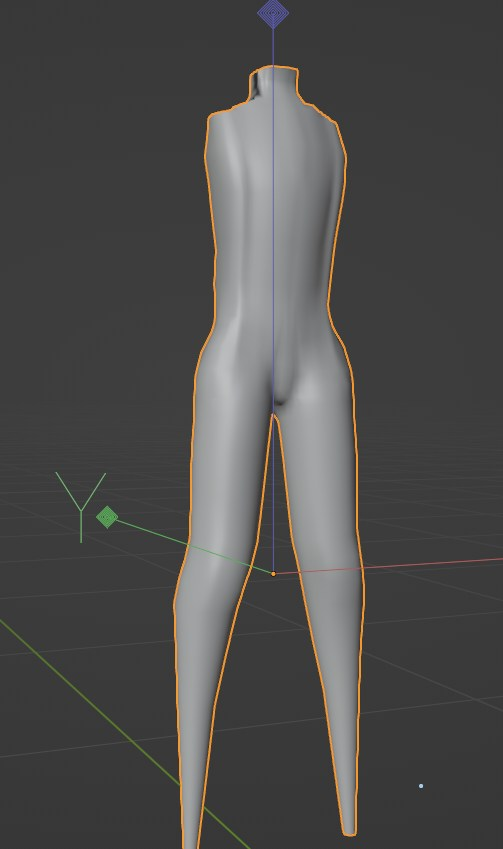The image size is (503, 849).
Task: Click the orange origin point between the legs
Action: tap(273, 573)
